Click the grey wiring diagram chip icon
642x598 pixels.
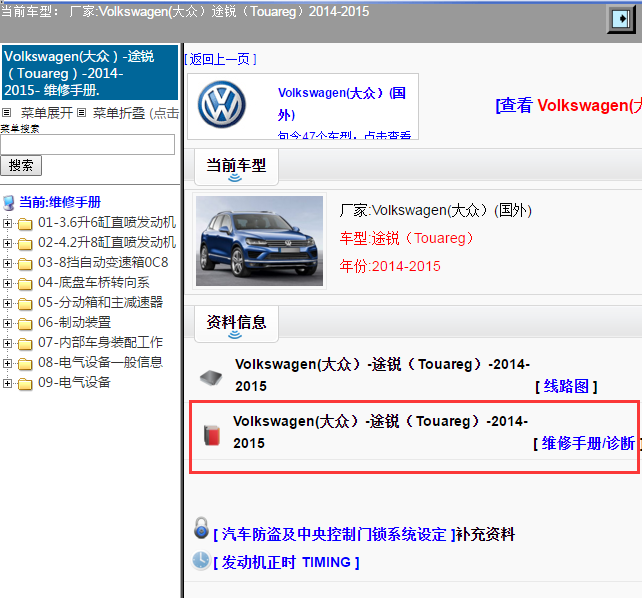click(211, 377)
